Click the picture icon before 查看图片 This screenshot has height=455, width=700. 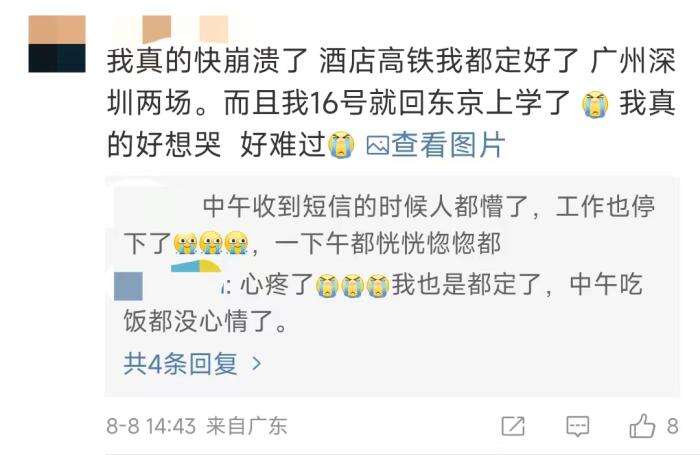coord(377,146)
